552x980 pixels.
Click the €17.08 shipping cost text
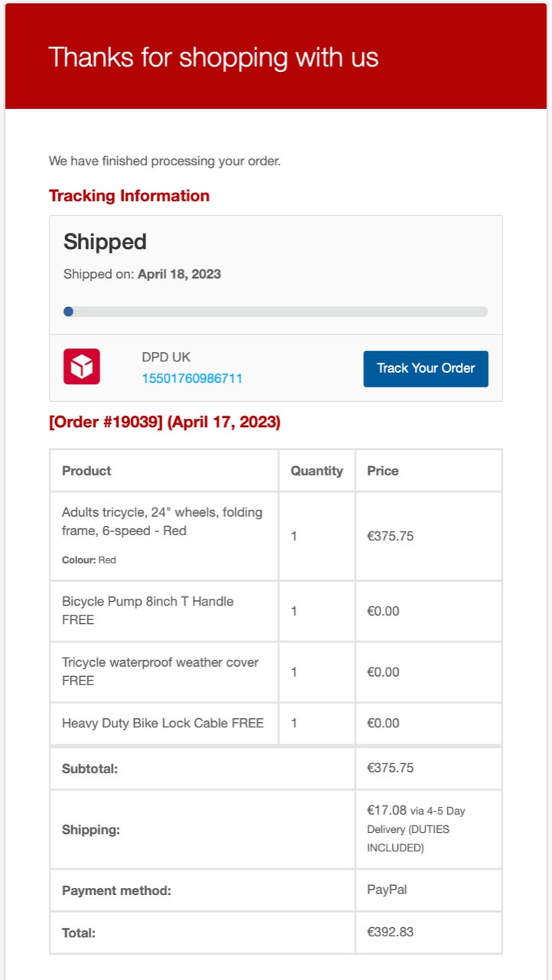click(x=387, y=810)
